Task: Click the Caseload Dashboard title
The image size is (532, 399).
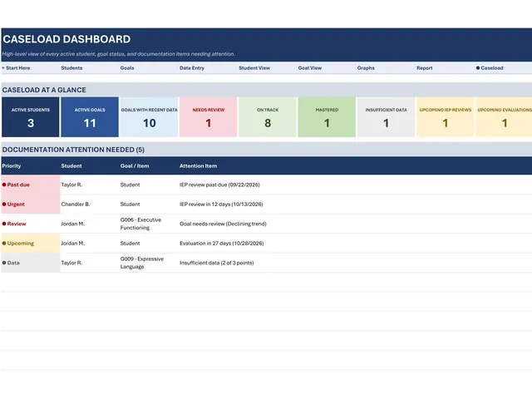Action: click(66, 39)
